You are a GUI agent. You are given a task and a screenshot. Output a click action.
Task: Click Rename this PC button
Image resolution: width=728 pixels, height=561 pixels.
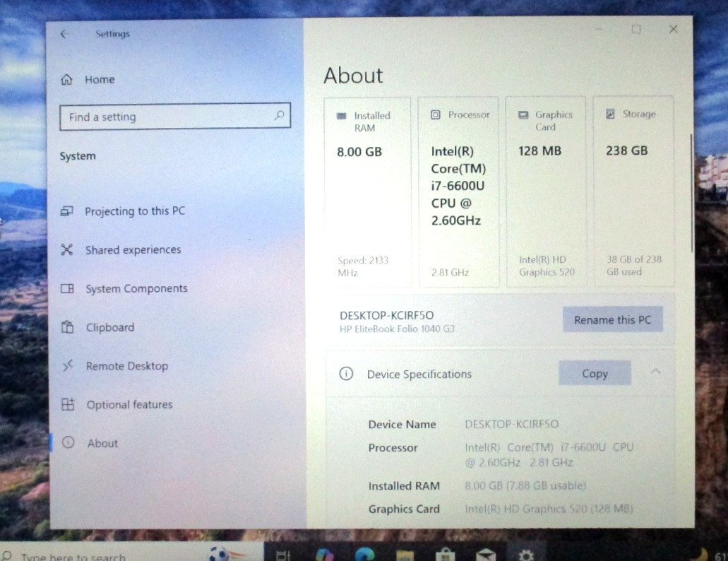612,319
